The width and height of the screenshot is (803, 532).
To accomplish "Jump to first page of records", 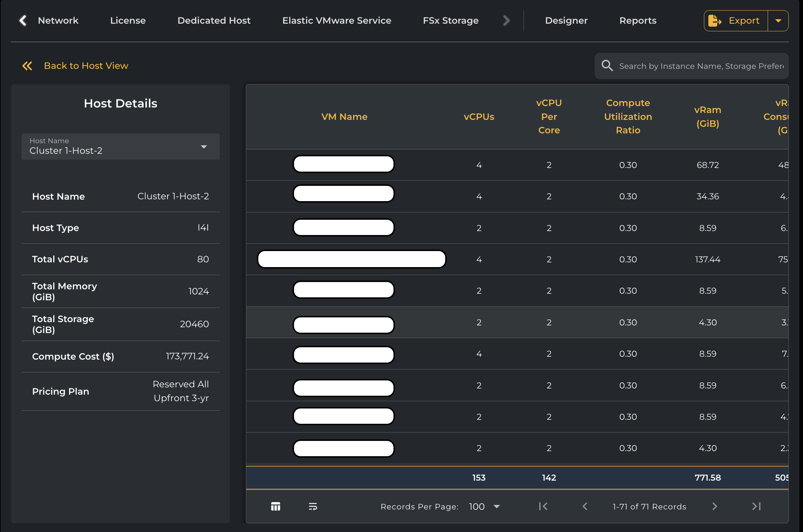I will pyautogui.click(x=543, y=506).
